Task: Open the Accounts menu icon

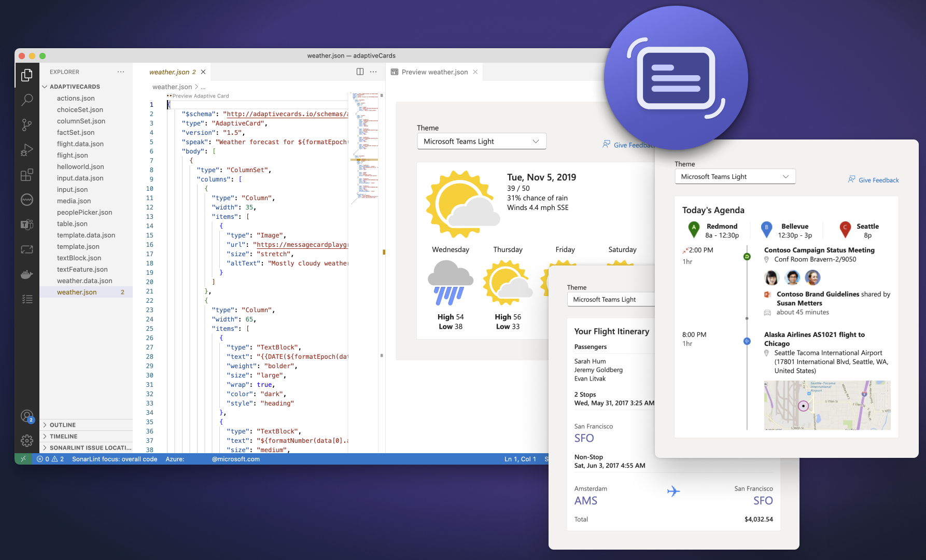Action: click(x=27, y=416)
